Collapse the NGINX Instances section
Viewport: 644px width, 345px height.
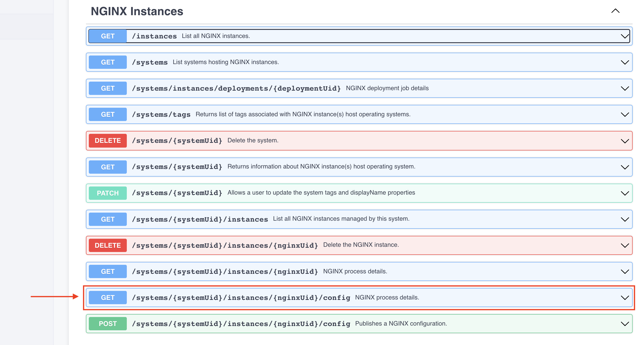(x=615, y=11)
